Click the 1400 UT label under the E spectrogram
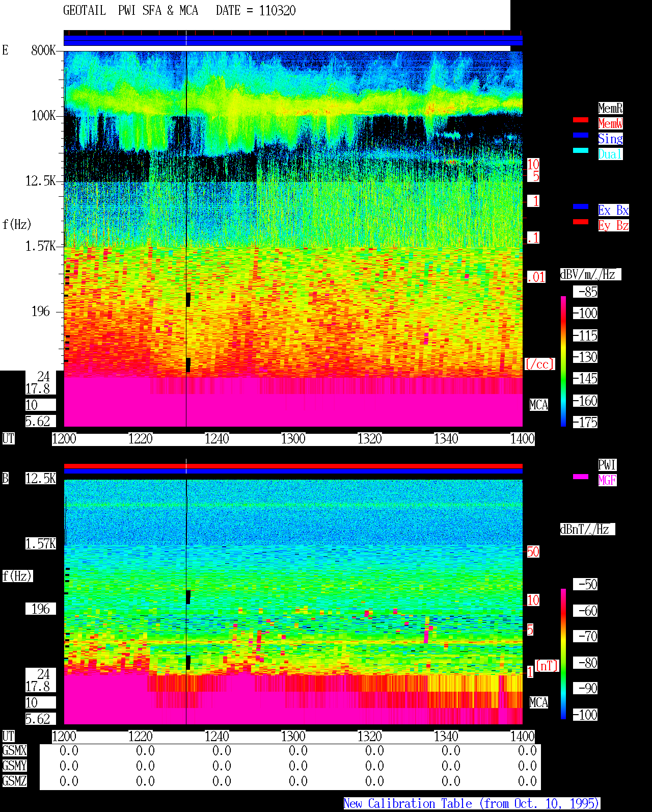 (523, 439)
